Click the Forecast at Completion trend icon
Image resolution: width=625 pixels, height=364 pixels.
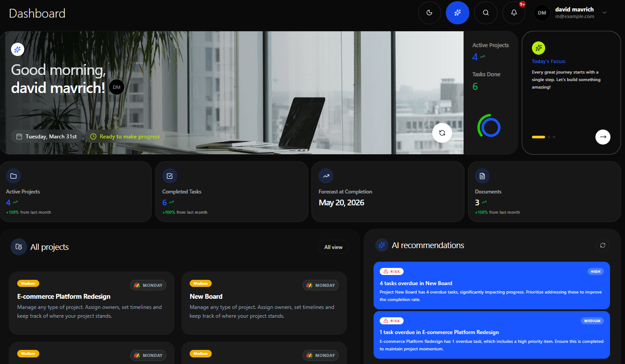[x=326, y=175]
